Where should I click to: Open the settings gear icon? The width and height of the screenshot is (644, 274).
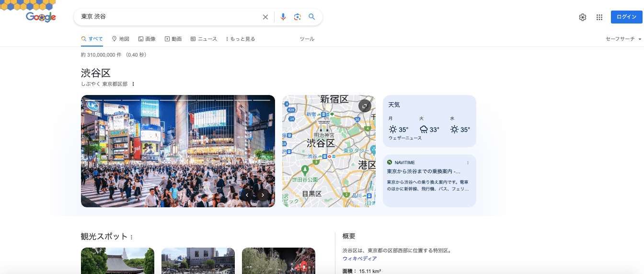(583, 17)
